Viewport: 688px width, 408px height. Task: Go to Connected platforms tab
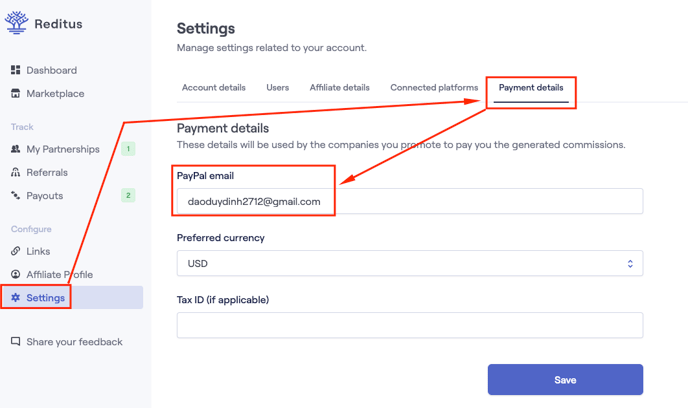(x=434, y=87)
